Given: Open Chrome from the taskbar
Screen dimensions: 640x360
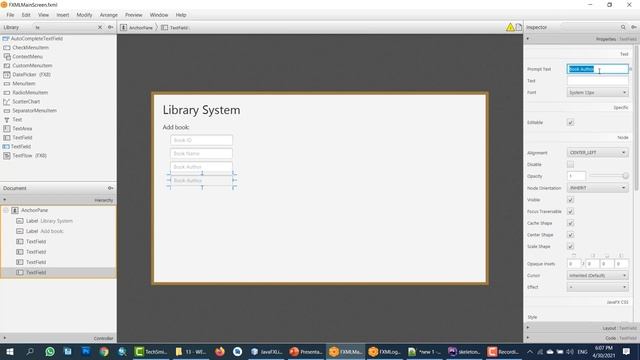Looking at the screenshot, I should click(x=104, y=351).
